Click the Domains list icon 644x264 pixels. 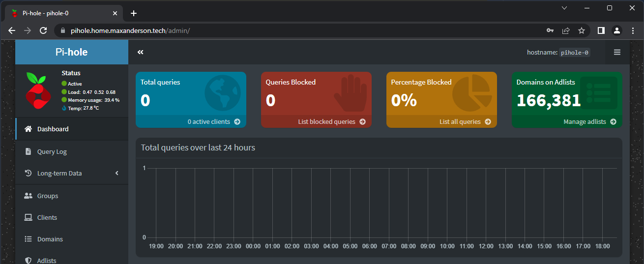28,239
